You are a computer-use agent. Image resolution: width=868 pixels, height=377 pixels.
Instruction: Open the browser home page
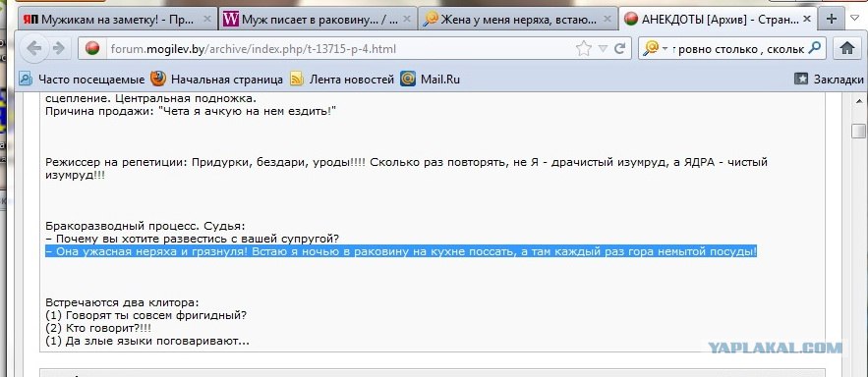coord(847,49)
